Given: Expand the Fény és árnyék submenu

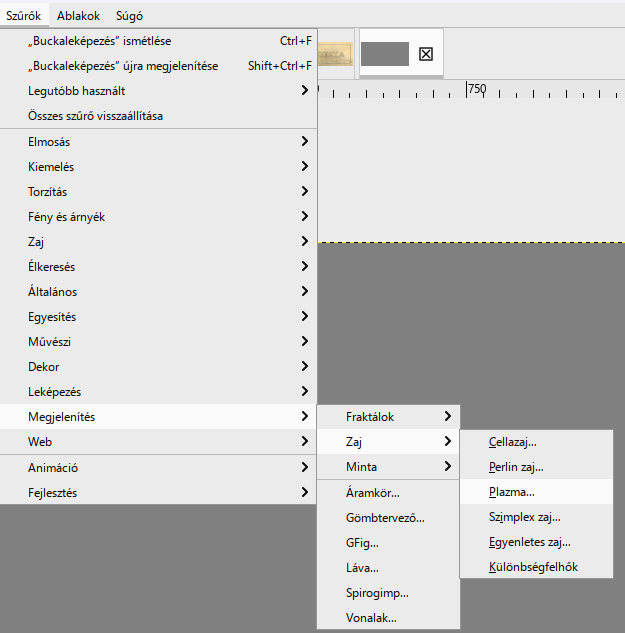Looking at the screenshot, I should pos(158,217).
